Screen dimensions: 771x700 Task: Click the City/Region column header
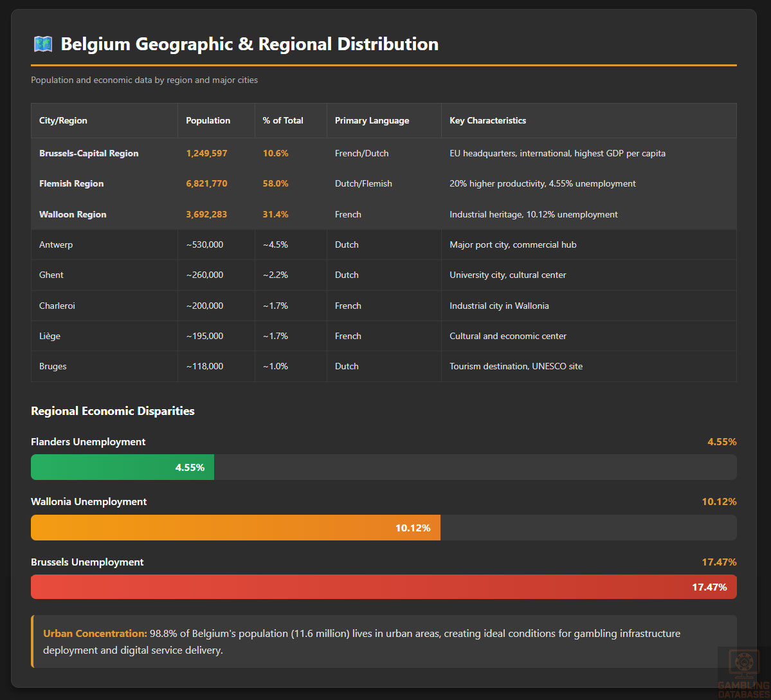coord(63,120)
